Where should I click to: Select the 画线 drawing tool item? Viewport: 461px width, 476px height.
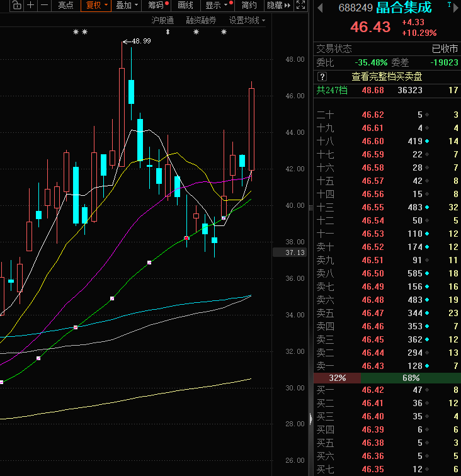[x=185, y=5]
